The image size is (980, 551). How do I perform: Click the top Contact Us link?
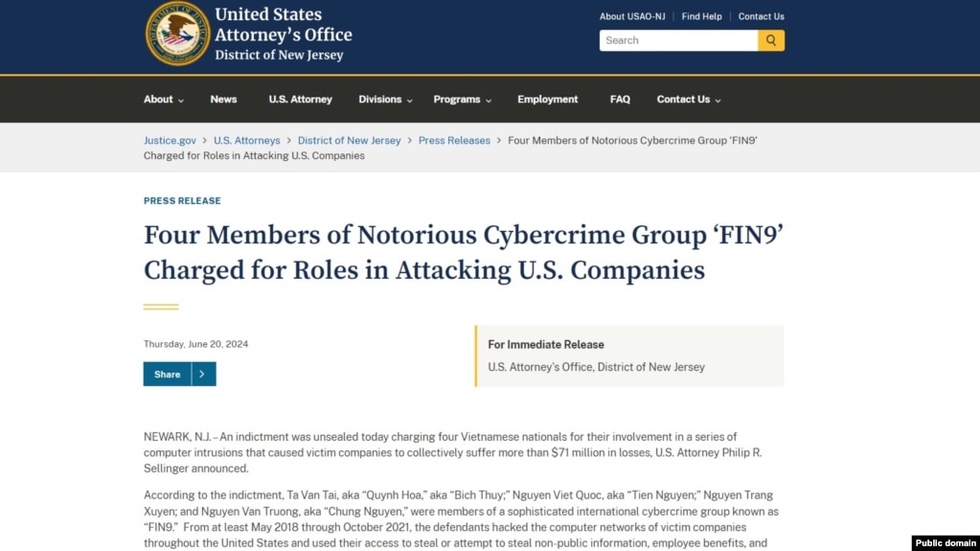tap(762, 17)
